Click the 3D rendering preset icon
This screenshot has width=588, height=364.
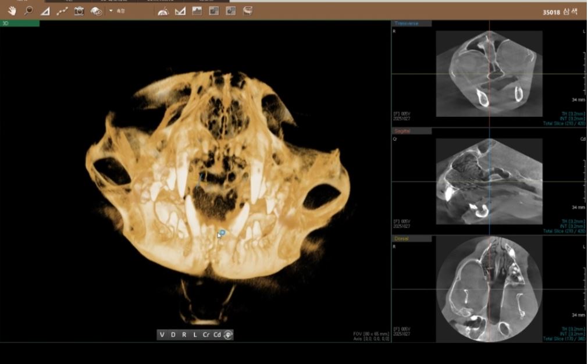click(97, 11)
